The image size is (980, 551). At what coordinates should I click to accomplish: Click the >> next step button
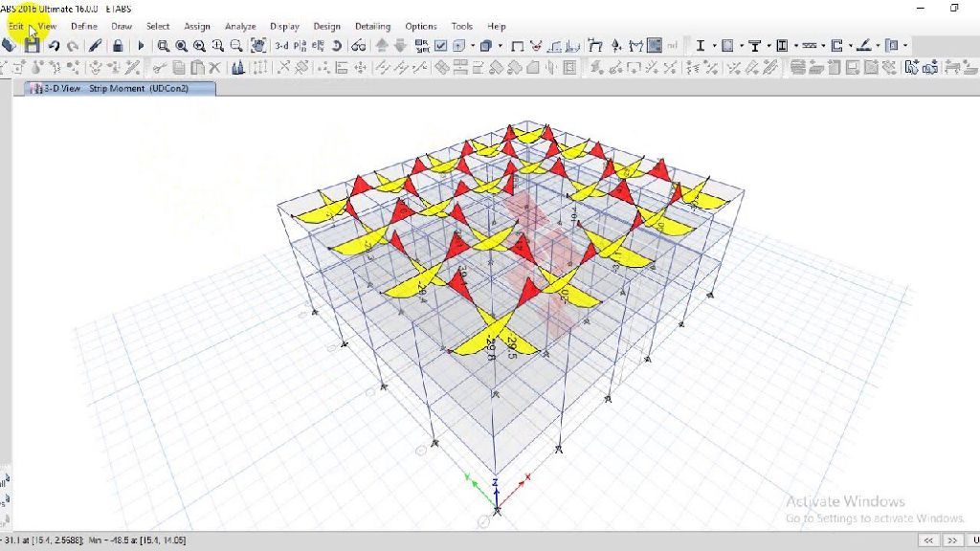pos(954,540)
